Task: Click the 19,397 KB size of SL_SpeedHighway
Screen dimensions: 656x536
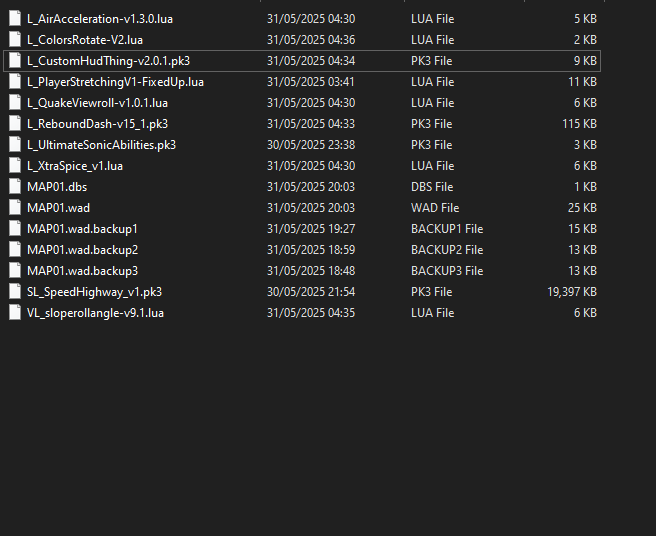Action: 572,292
